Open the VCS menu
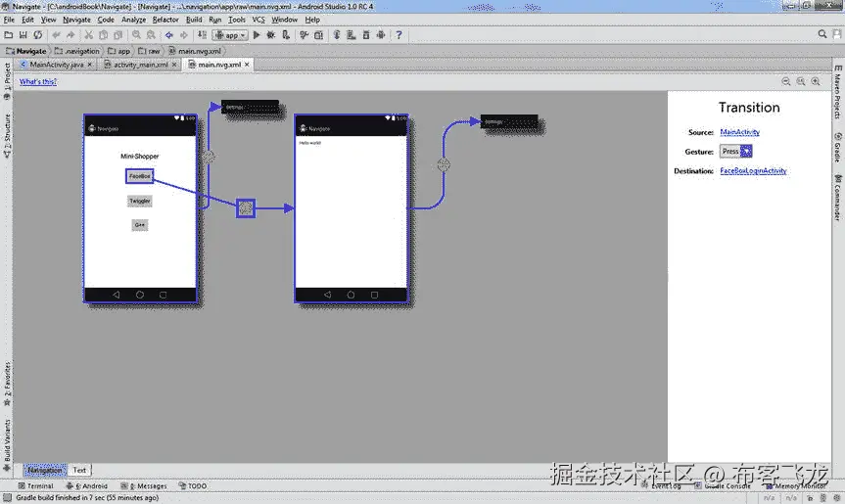Screen dimensions: 845x504 [x=258, y=20]
